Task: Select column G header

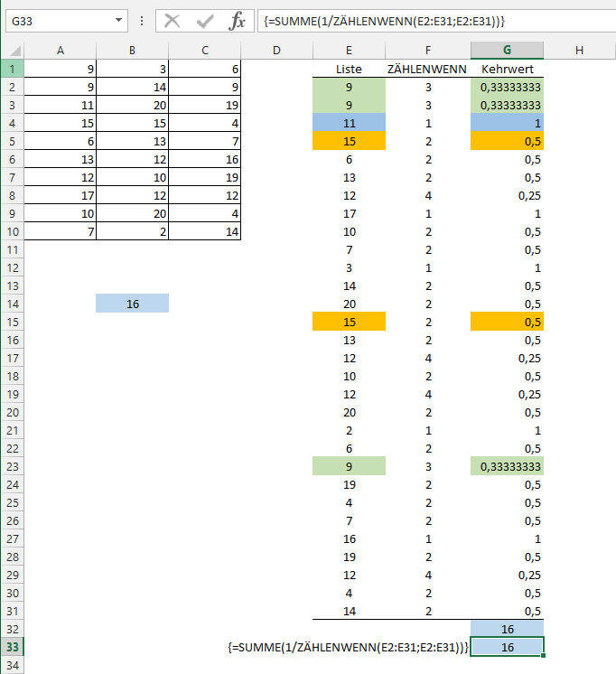Action: 507,50
